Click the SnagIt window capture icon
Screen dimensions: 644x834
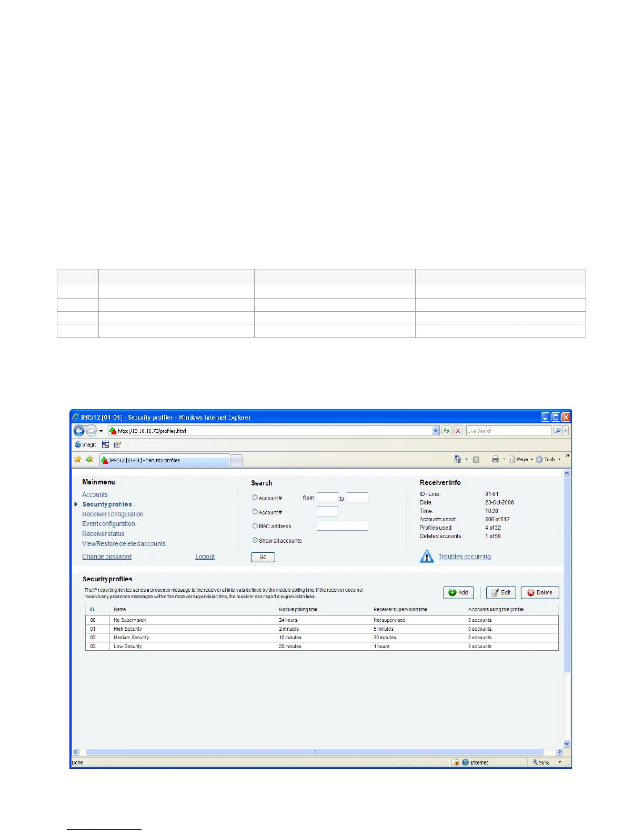pyautogui.click(x=105, y=445)
